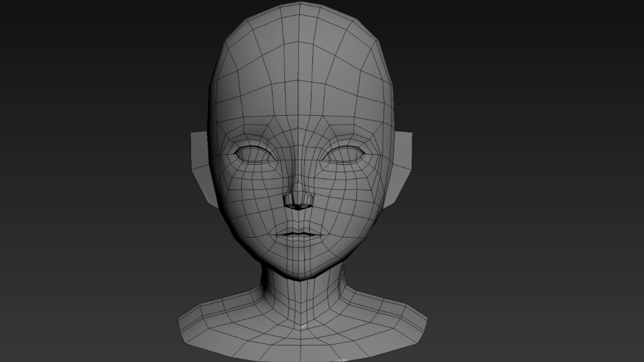This screenshot has height=362, width=644.
Task: Click the chin of the head model
Action: tap(298, 265)
